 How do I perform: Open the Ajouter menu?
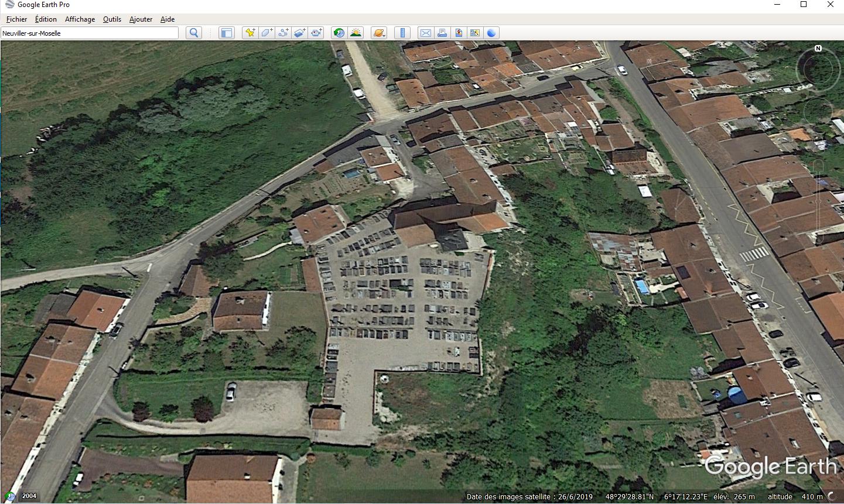click(141, 19)
